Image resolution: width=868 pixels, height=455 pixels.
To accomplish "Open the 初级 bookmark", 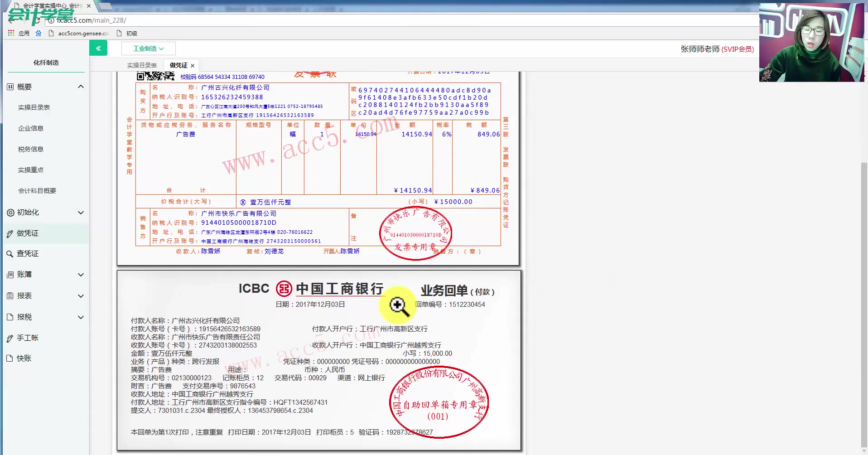I will tap(127, 33).
